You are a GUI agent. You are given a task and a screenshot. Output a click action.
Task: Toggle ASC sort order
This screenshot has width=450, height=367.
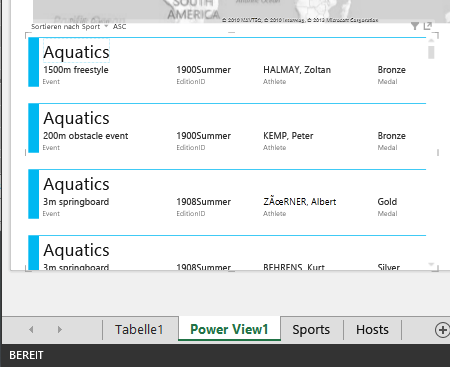[x=119, y=27]
